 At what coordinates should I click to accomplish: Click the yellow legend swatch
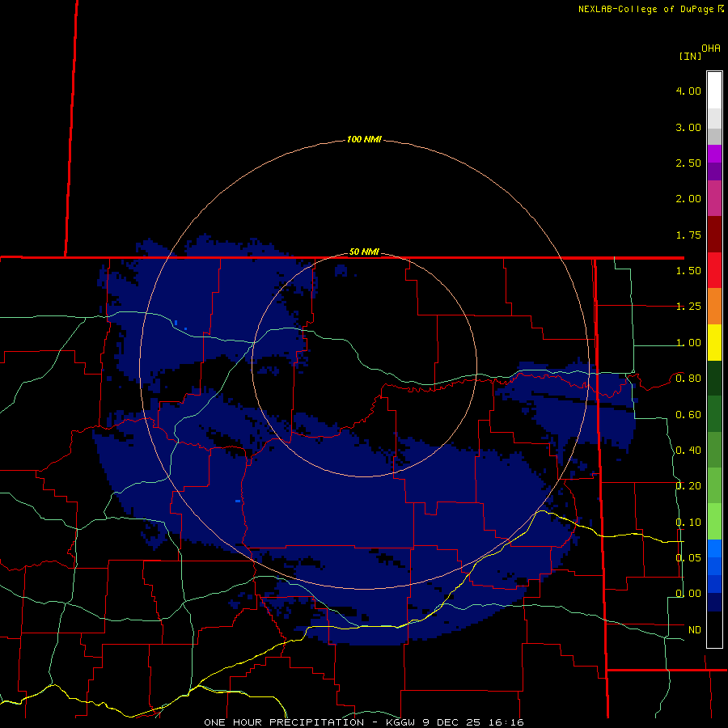(714, 342)
